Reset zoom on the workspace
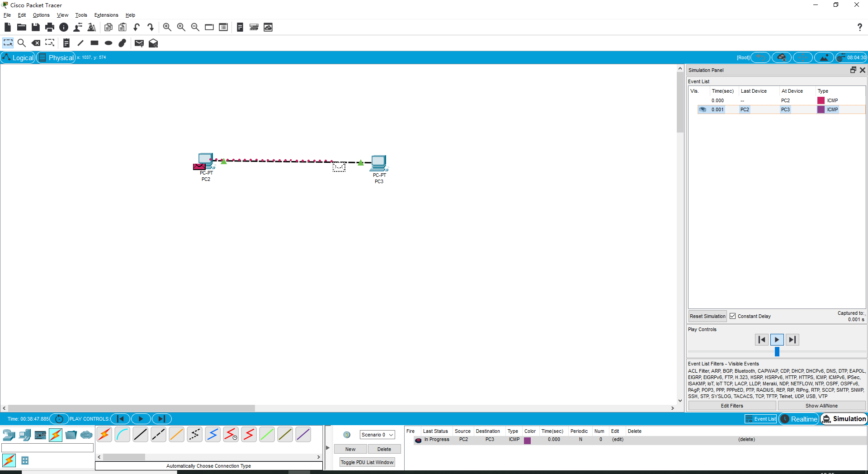 [x=181, y=27]
